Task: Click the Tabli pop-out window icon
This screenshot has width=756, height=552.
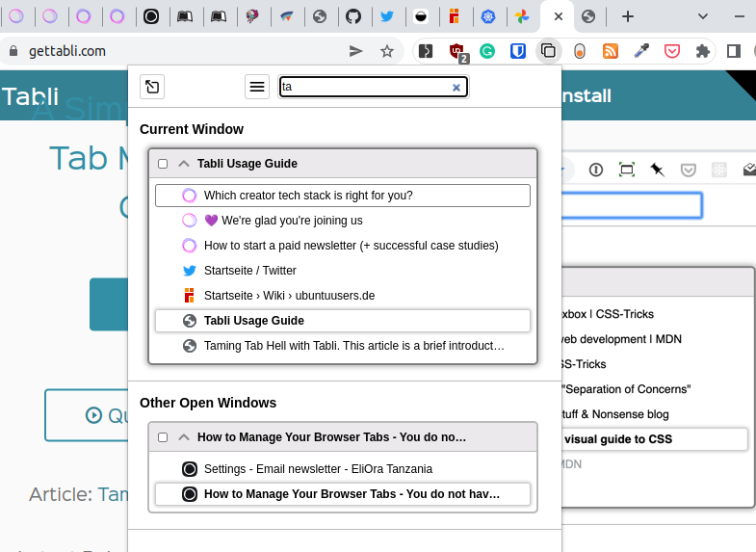Action: [x=151, y=87]
